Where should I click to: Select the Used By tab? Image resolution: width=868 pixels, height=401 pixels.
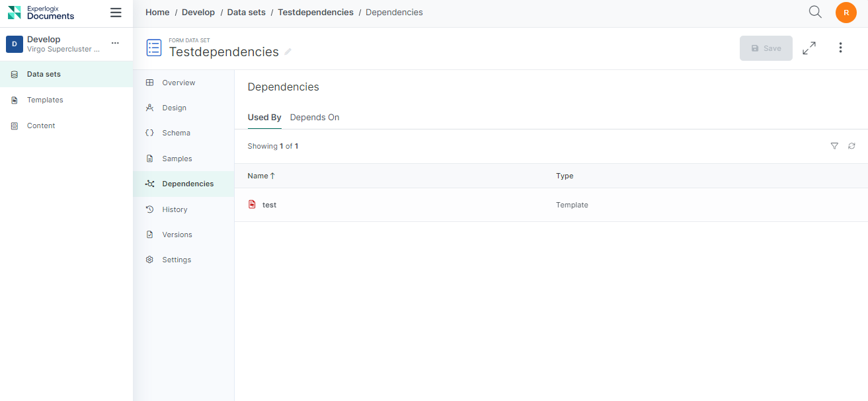point(264,118)
